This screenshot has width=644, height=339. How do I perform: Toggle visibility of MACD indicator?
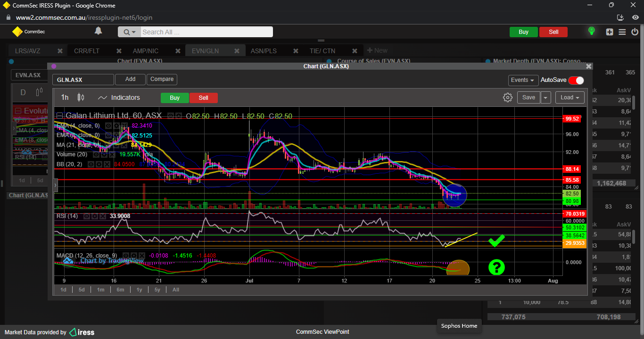(x=126, y=256)
